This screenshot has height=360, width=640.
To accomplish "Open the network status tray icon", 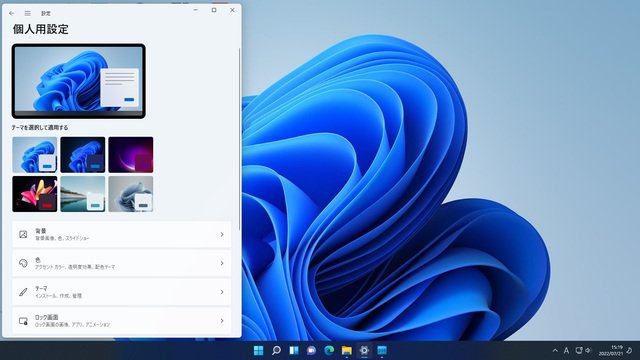I will [579, 351].
